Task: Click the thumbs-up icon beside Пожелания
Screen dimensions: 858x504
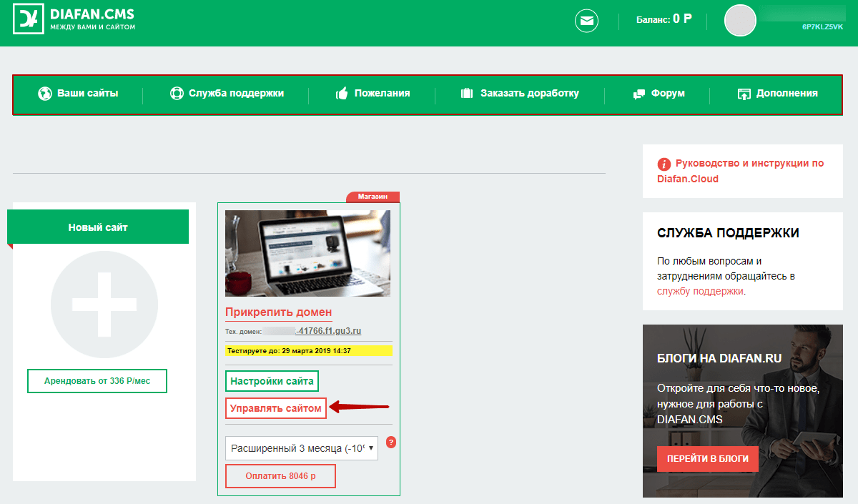Action: click(342, 93)
